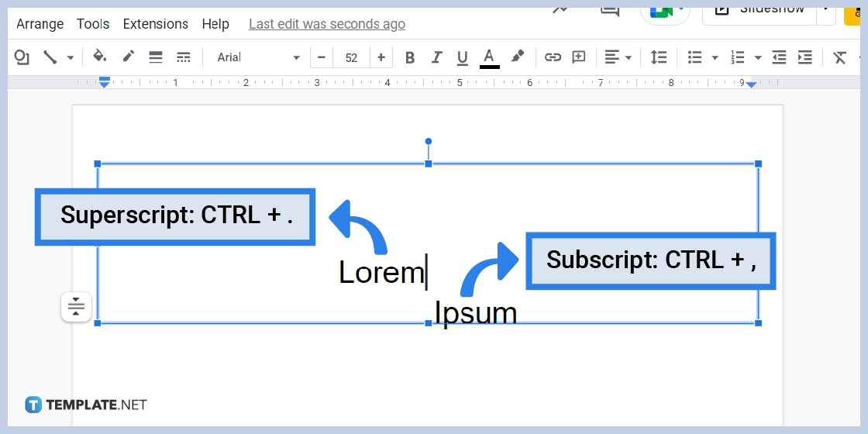This screenshot has width=868, height=434.
Task: Click the Increase indent icon
Action: point(805,57)
